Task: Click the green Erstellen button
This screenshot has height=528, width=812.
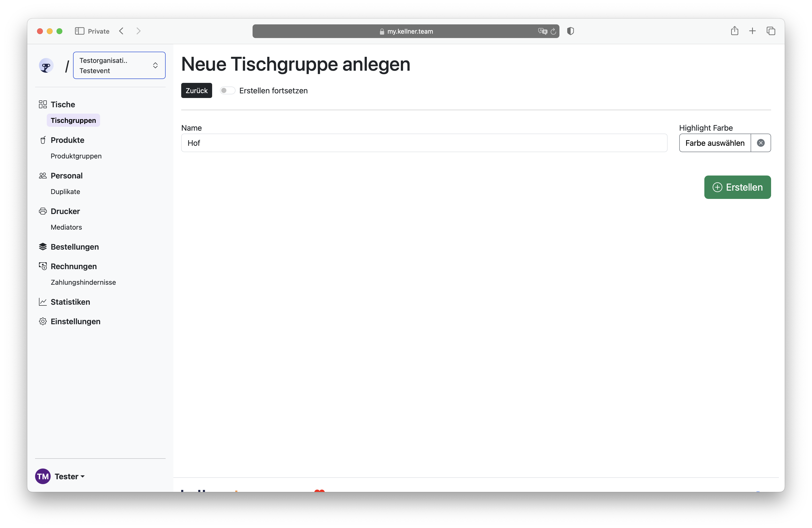Action: click(737, 187)
